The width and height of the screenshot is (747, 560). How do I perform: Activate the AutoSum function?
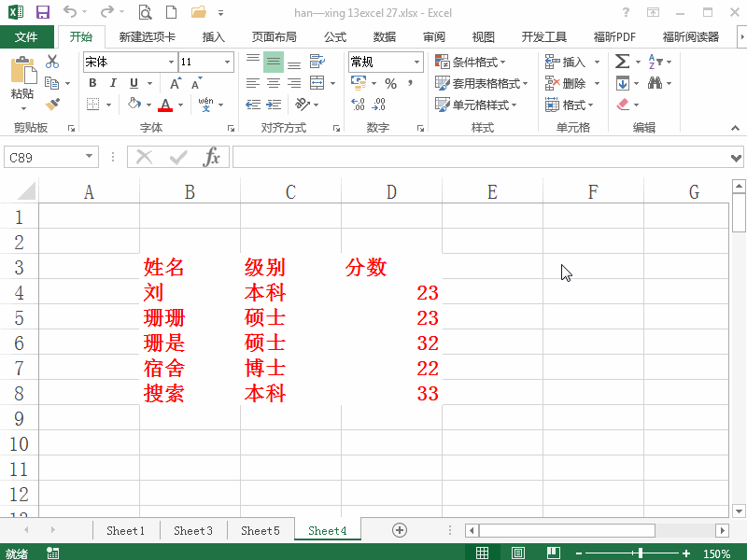click(622, 60)
